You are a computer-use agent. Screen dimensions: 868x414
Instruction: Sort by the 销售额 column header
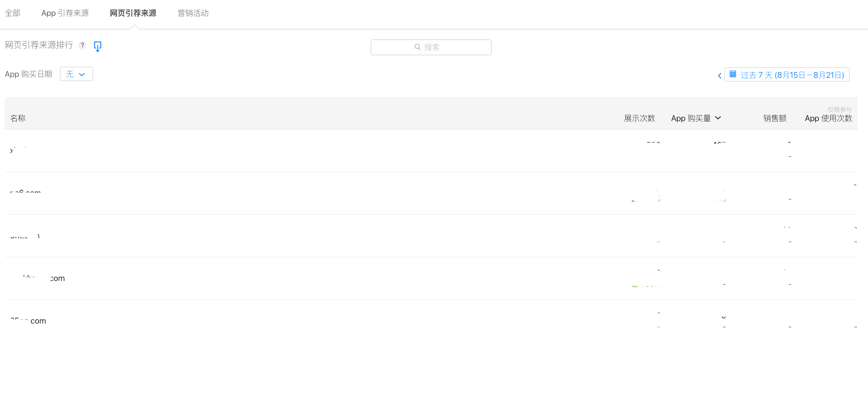775,118
